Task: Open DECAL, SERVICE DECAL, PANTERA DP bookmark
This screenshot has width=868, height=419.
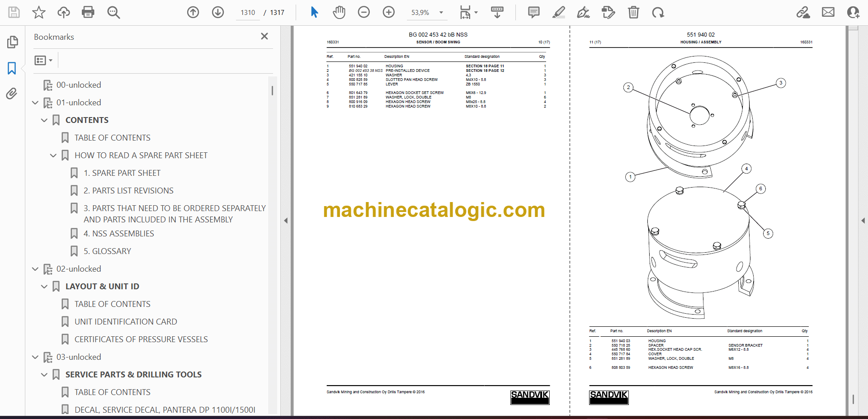Action: 165,410
